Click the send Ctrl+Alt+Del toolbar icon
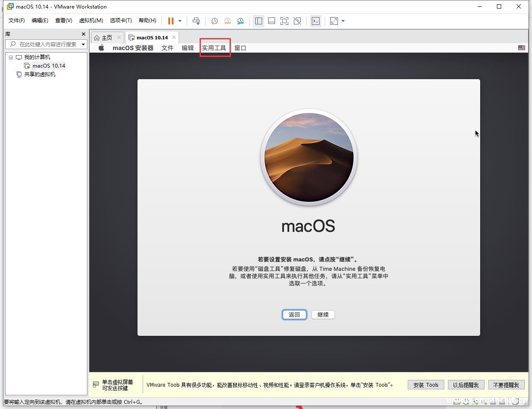 point(196,21)
